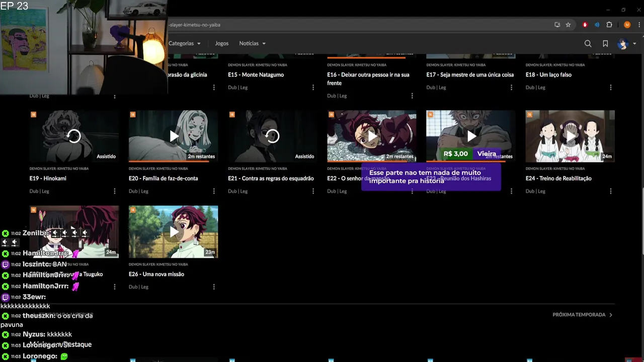Expand the profile menu arrow beside the avatar
The width and height of the screenshot is (644, 362).
point(634,44)
